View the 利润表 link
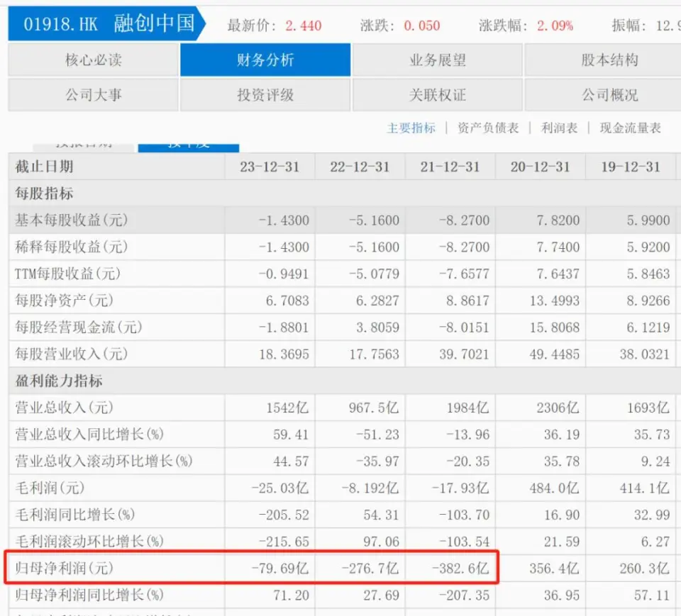The height and width of the screenshot is (616, 681). 559,128
